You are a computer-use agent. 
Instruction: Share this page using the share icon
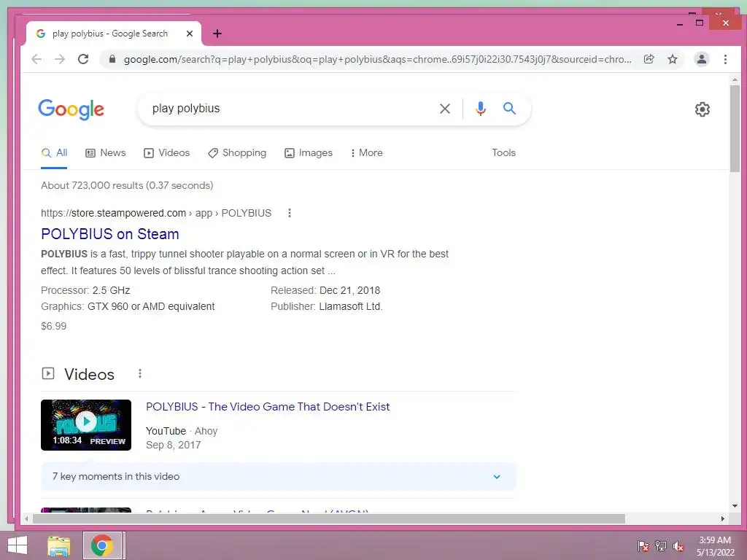[x=649, y=59]
